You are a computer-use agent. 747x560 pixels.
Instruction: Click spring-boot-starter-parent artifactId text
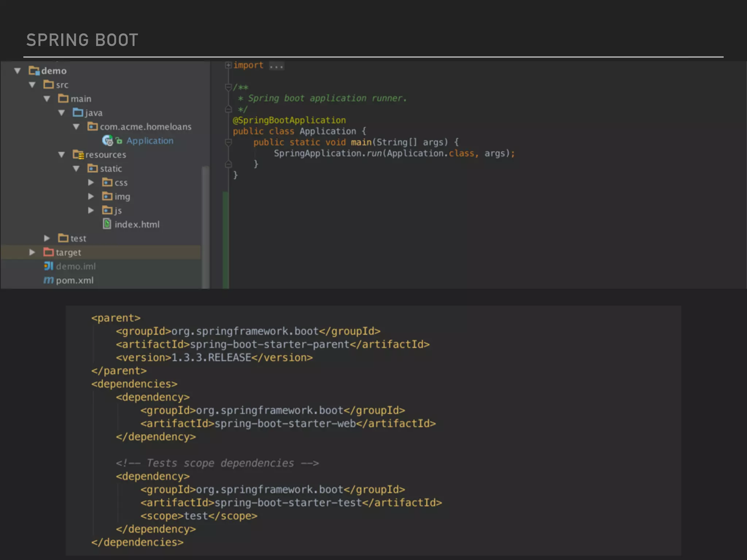tap(270, 345)
